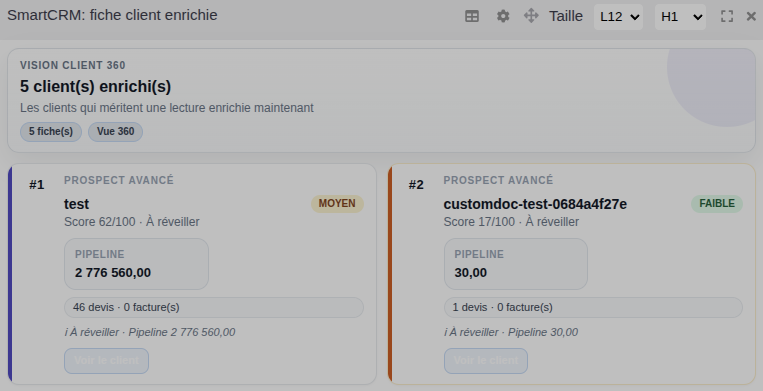Click the 'VISION CLIENT 360' label
Screen dimensions: 763x391
click(x=73, y=65)
